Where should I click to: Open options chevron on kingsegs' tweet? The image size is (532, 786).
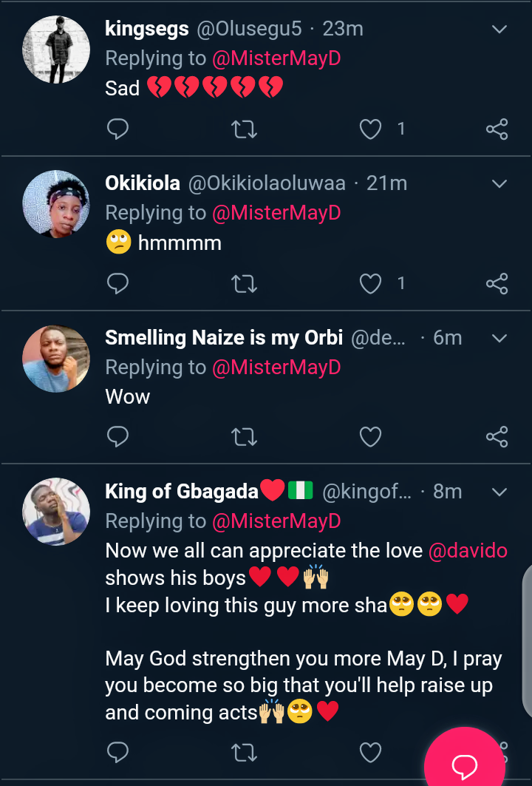point(499,30)
